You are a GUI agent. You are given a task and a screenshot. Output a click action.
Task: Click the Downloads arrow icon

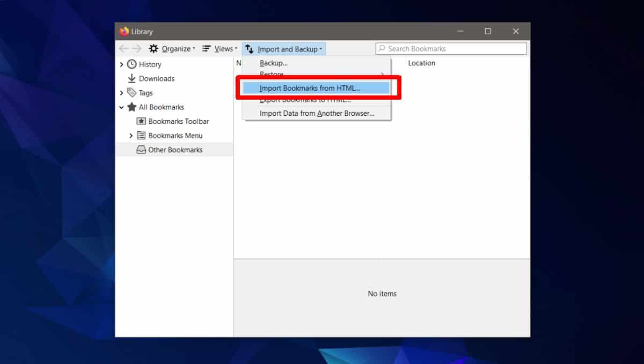click(x=131, y=78)
